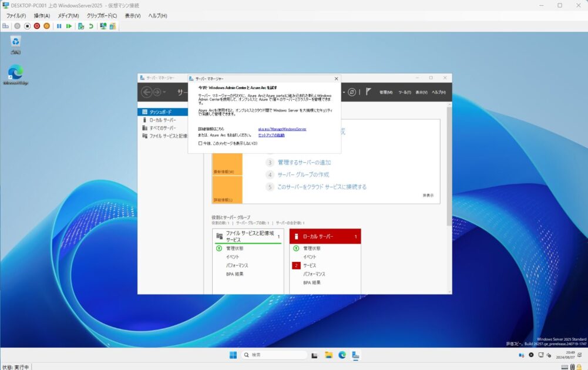
Task: Click the grey Start VM toolbar icon
Action: 17,26
